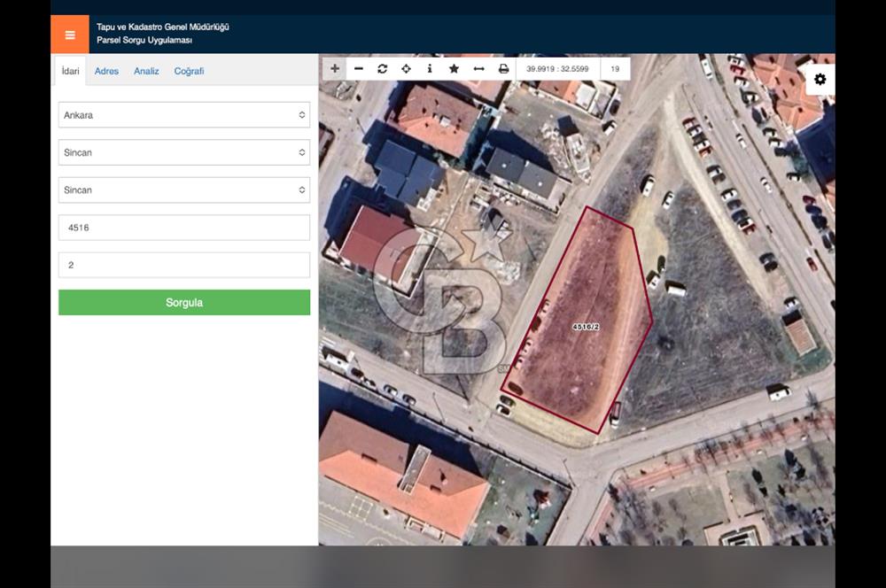Focus the parcel number field containing 2
886x588 pixels.
click(x=184, y=265)
